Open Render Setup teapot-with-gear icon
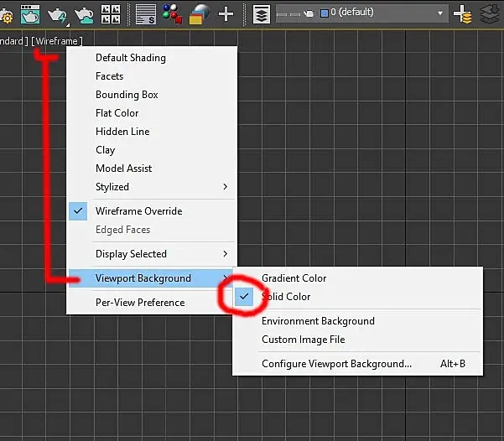Viewport: 504px width, 441px height. pyautogui.click(x=7, y=15)
